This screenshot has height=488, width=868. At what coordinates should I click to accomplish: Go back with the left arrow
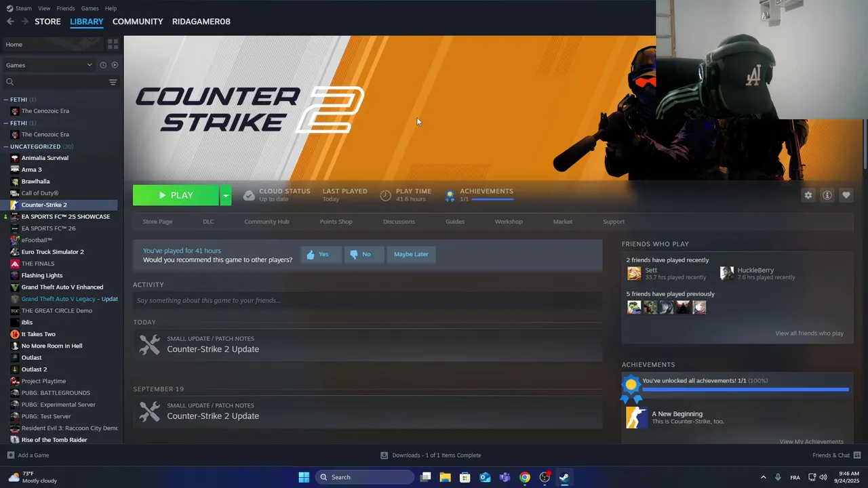click(10, 22)
